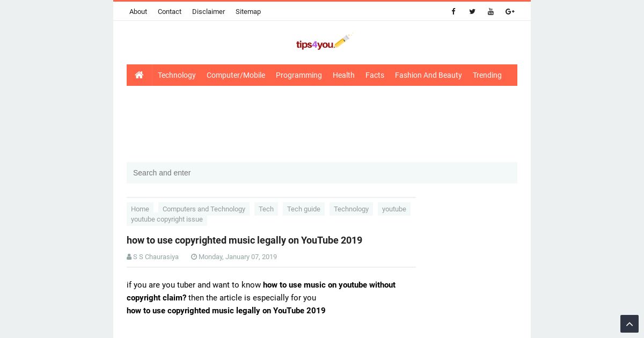Open the Technology breadcrumb tag

coord(351,209)
